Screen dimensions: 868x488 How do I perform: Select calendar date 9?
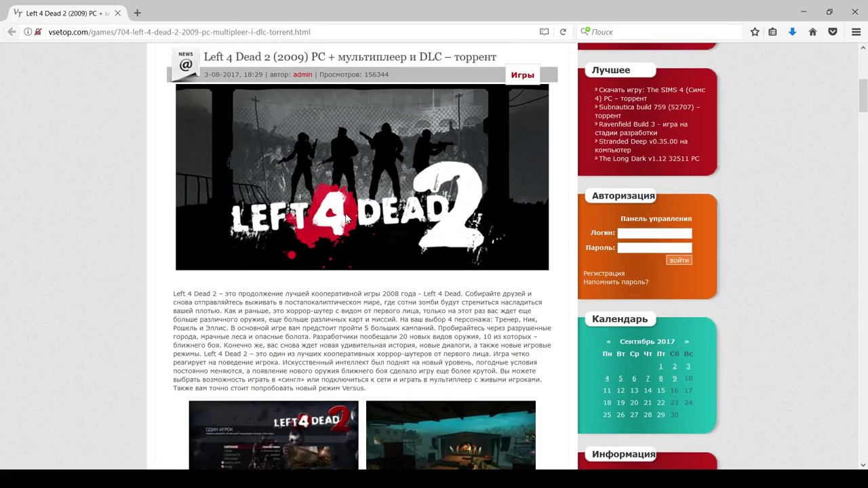coord(674,378)
